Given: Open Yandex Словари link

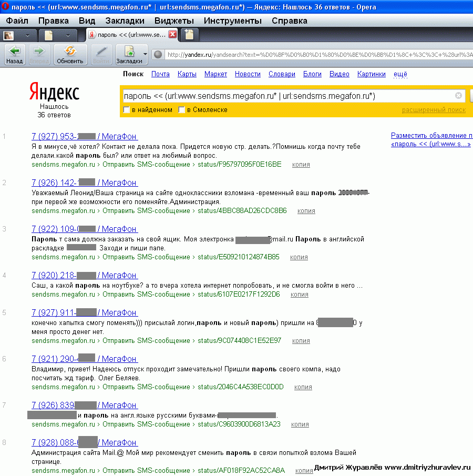Looking at the screenshot, I should (x=282, y=74).
